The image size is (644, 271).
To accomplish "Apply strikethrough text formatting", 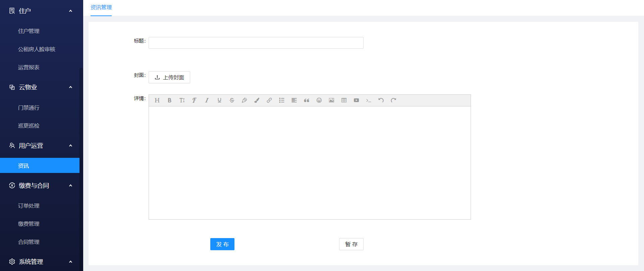I will [232, 100].
